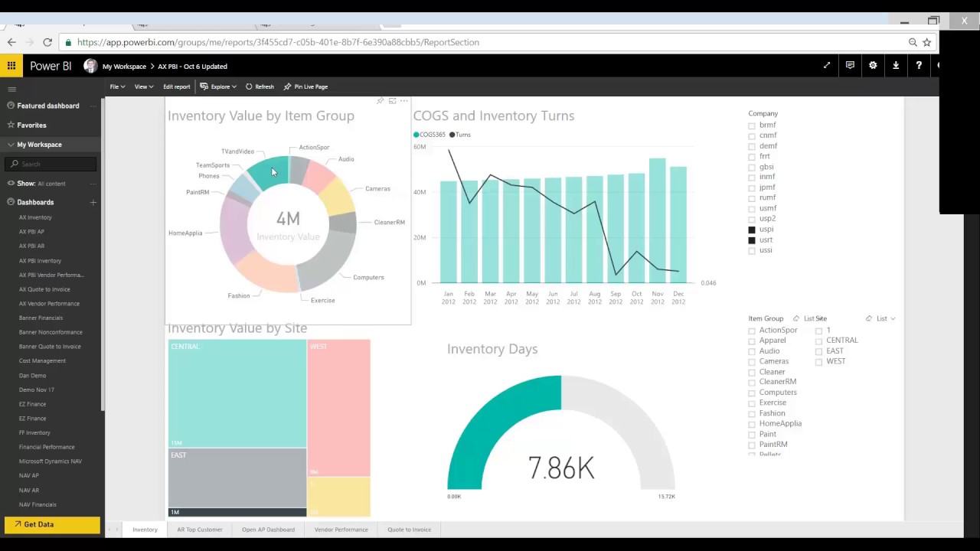Switch to the AR Top Customer tab
Viewport: 980px width, 551px height.
point(200,530)
